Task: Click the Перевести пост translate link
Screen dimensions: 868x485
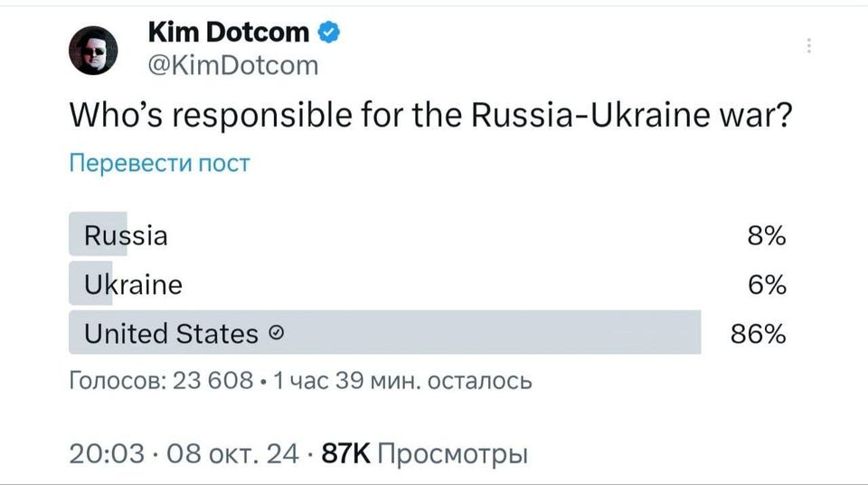Action: [x=159, y=164]
